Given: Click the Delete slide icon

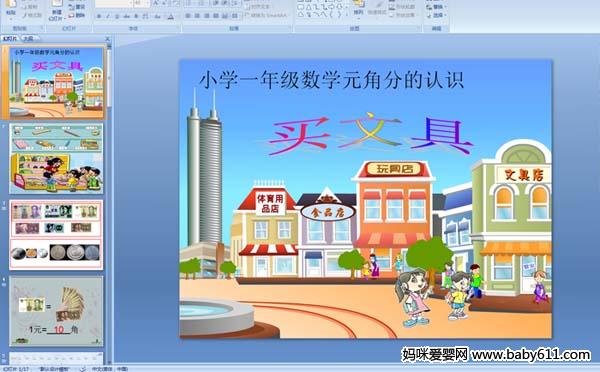Looking at the screenshot, I should pyautogui.click(x=77, y=15).
